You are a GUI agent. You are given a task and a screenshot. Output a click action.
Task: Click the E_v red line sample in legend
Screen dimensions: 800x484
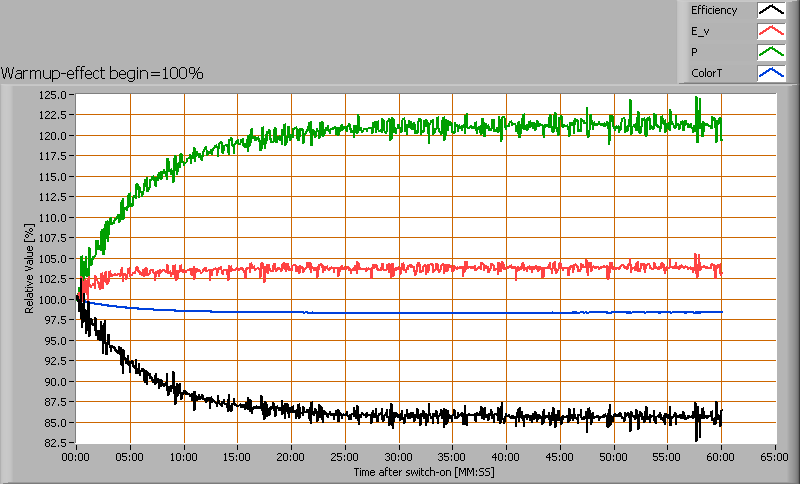[770, 31]
